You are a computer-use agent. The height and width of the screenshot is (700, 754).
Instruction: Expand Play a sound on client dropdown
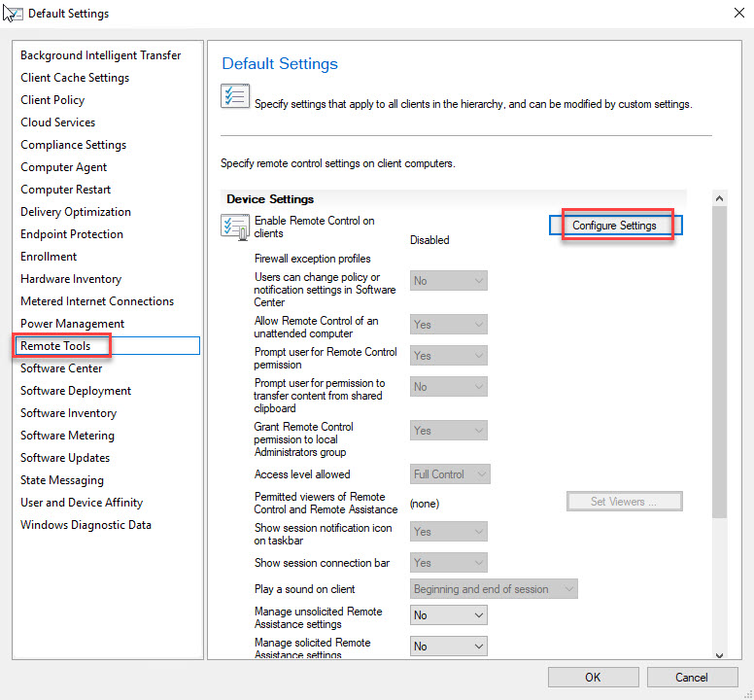[x=494, y=589]
